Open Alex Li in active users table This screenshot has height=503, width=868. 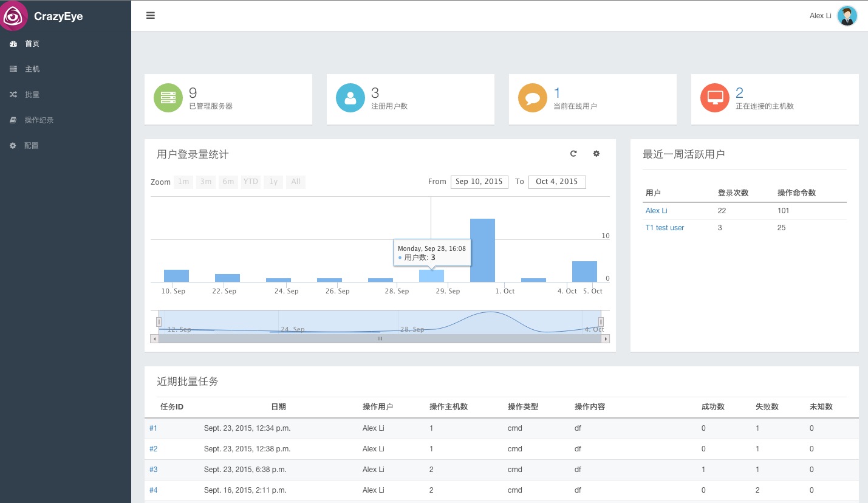[657, 211]
